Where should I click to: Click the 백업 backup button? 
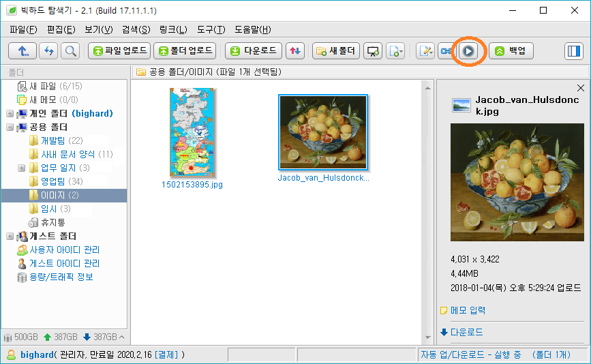coord(511,51)
